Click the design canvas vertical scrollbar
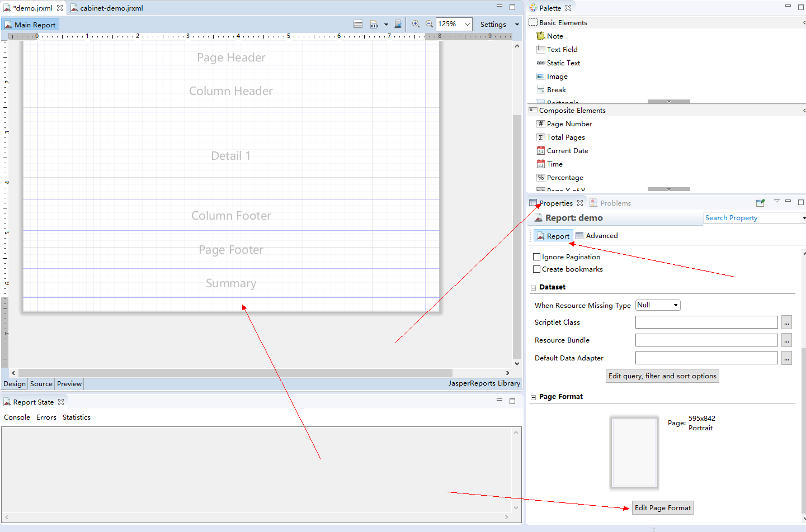The width and height of the screenshot is (806, 532). [517, 237]
